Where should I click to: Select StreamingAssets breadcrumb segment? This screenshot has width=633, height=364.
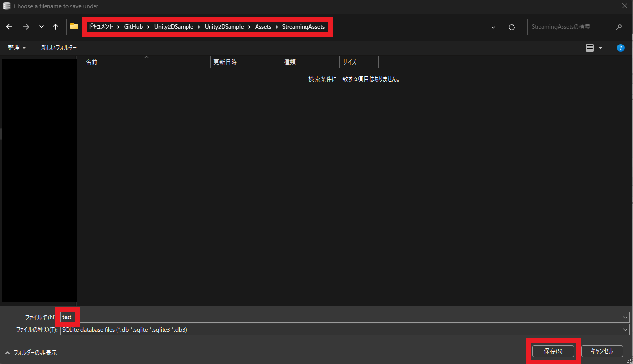(x=304, y=27)
